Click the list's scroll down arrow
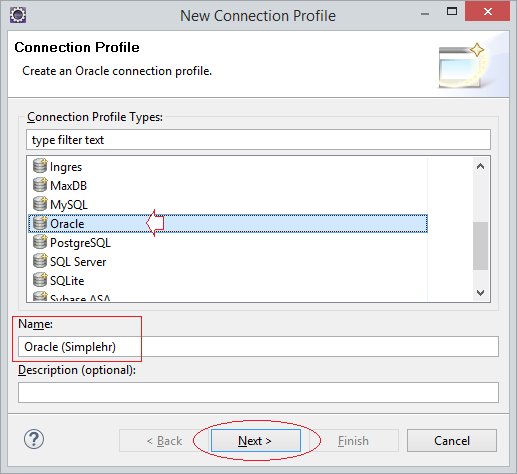This screenshot has width=517, height=474. pyautogui.click(x=480, y=293)
